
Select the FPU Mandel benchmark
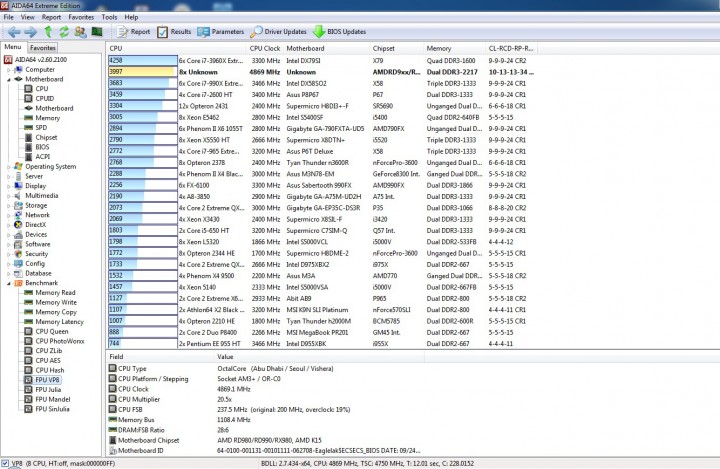click(47, 399)
